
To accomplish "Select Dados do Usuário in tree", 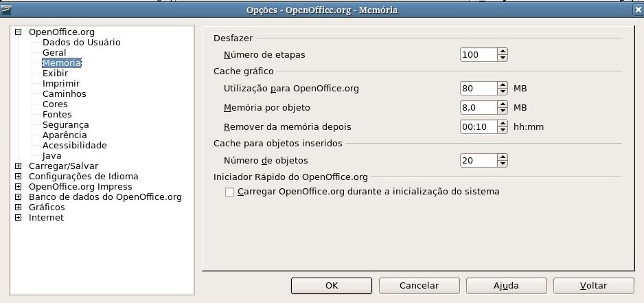I will pyautogui.click(x=81, y=43).
